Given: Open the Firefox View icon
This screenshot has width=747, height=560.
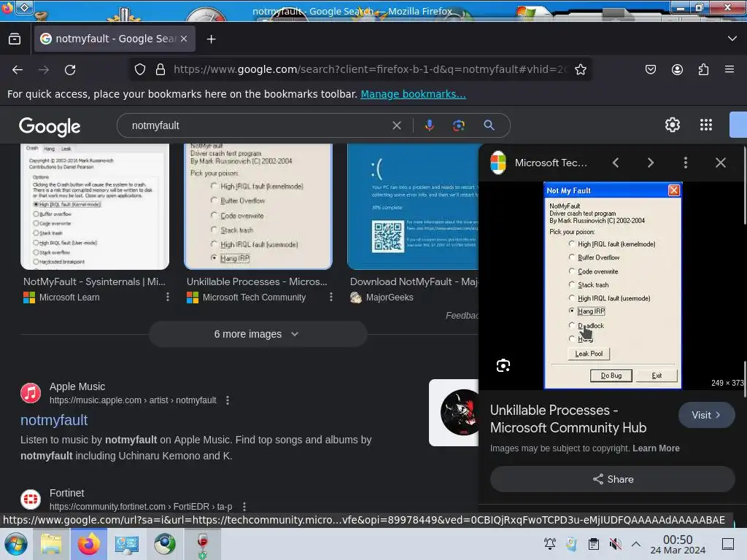Looking at the screenshot, I should click(x=15, y=39).
